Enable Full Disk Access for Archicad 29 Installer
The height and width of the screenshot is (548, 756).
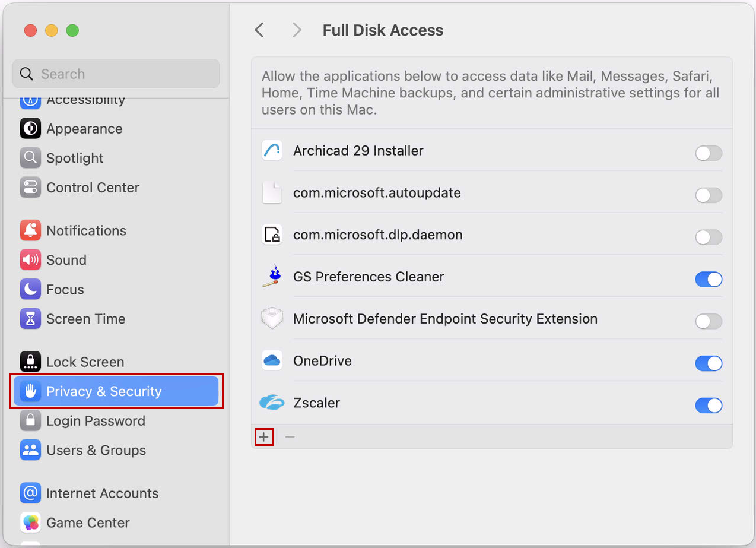pyautogui.click(x=709, y=153)
